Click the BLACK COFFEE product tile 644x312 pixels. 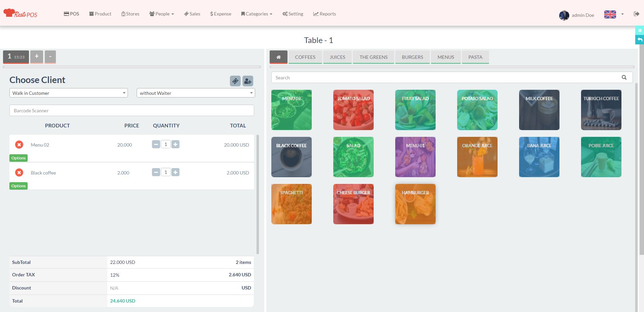(292, 157)
